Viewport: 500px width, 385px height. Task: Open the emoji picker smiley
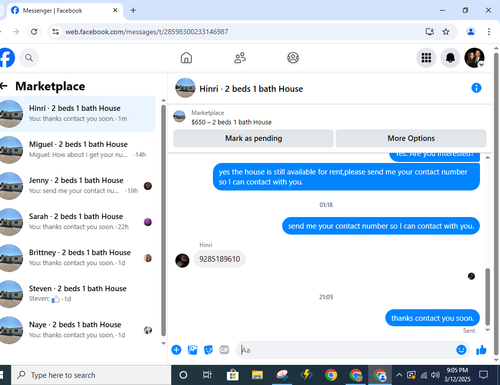pos(461,350)
